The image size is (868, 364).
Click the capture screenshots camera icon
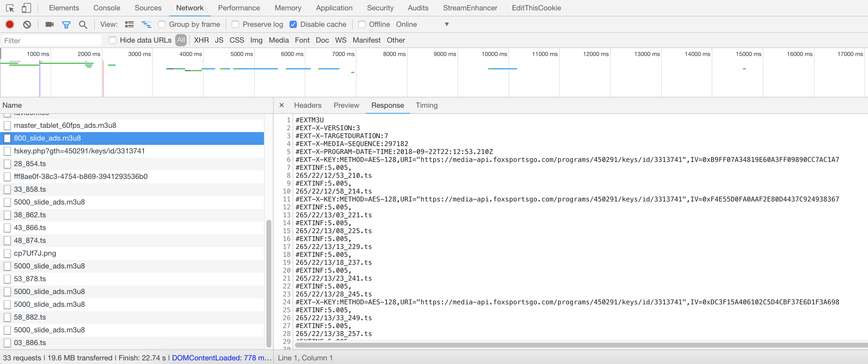click(50, 24)
